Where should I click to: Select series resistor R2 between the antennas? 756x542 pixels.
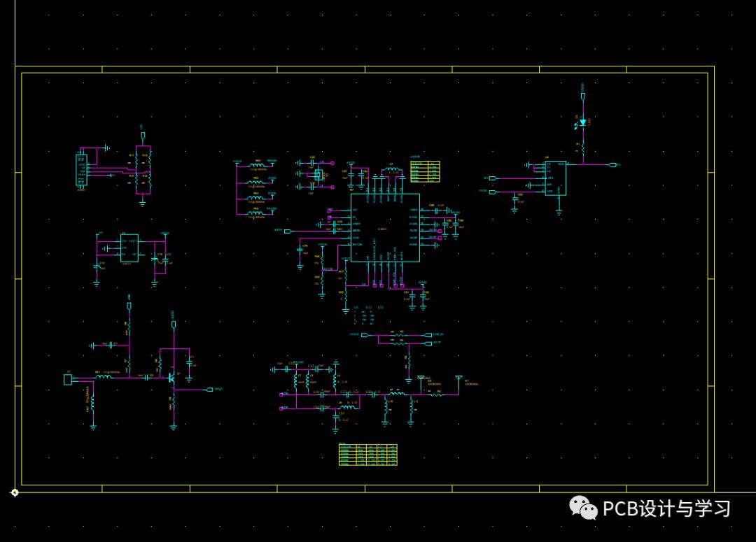[436, 394]
